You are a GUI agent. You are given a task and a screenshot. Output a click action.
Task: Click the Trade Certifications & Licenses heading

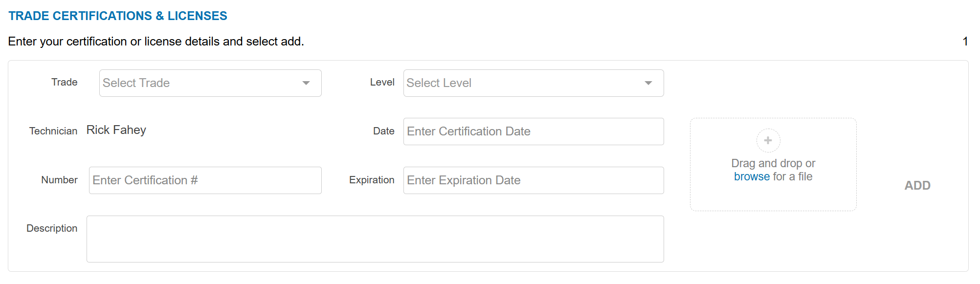(x=118, y=16)
